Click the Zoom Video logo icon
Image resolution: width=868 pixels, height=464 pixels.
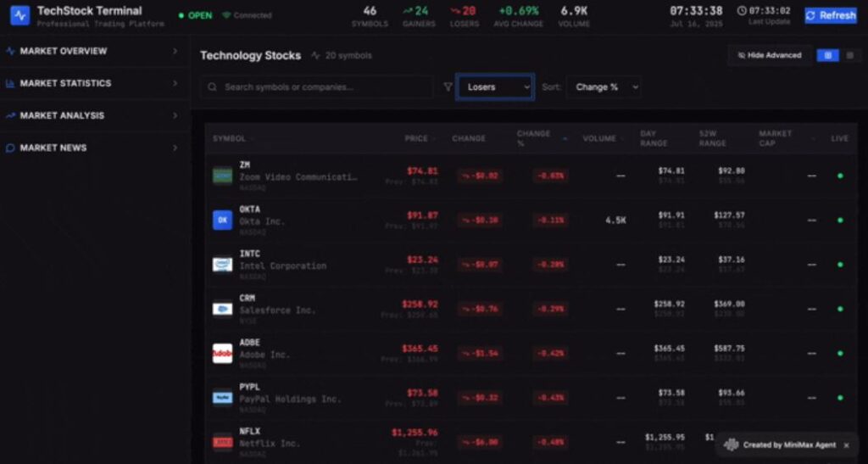pyautogui.click(x=223, y=176)
